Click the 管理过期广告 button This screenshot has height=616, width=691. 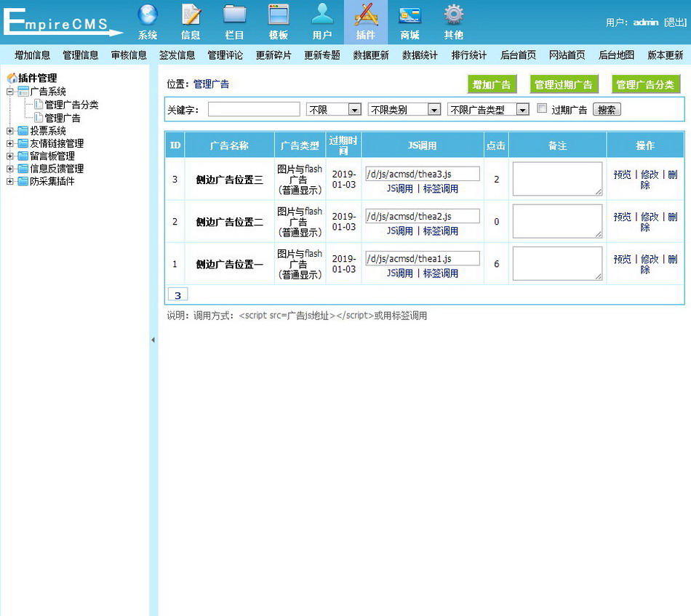click(564, 84)
